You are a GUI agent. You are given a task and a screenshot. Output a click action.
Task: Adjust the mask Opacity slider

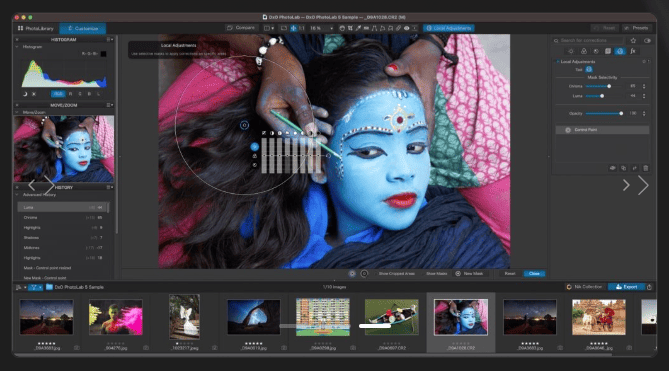604,113
